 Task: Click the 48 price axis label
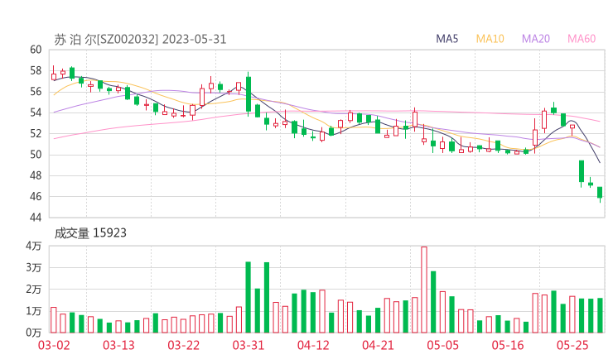[x=36, y=175]
